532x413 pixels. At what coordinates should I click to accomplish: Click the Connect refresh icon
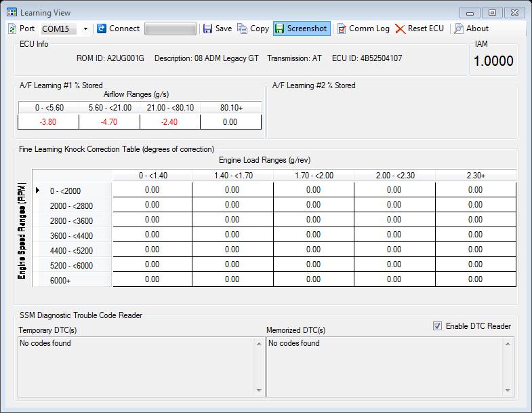[x=102, y=28]
